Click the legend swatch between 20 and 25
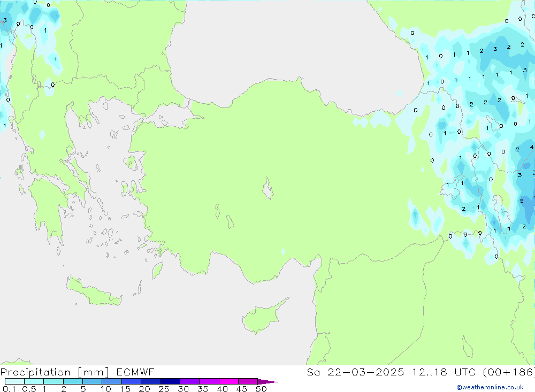This screenshot has width=535, height=392. 151,381
